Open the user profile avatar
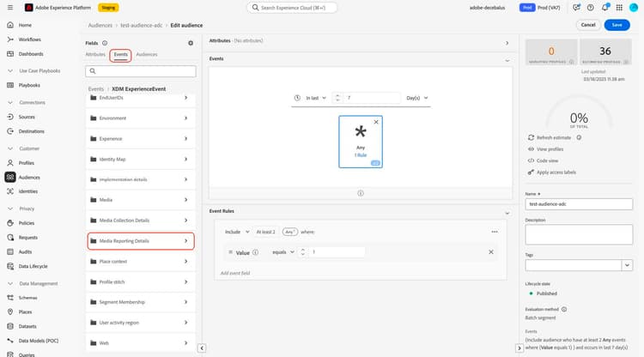The image size is (644, 357). [634, 8]
